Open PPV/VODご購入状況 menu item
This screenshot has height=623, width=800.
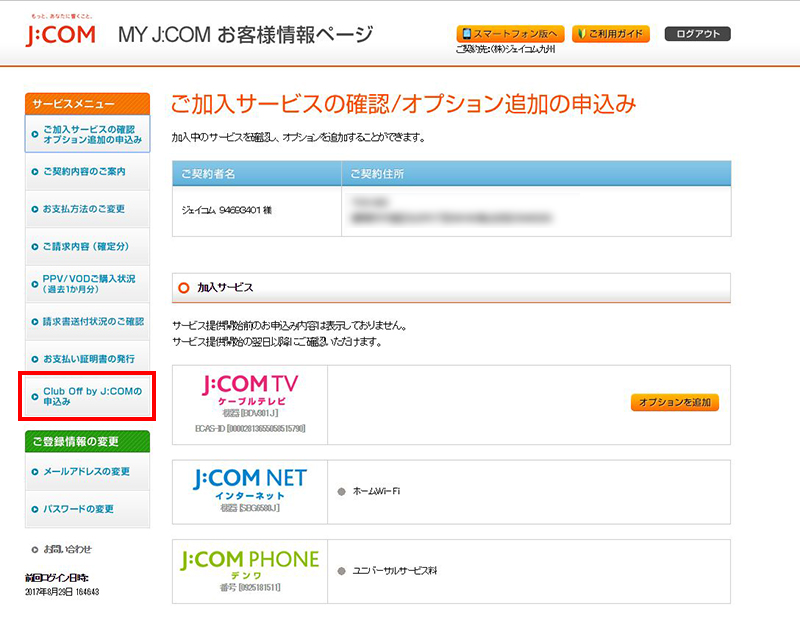point(87,284)
